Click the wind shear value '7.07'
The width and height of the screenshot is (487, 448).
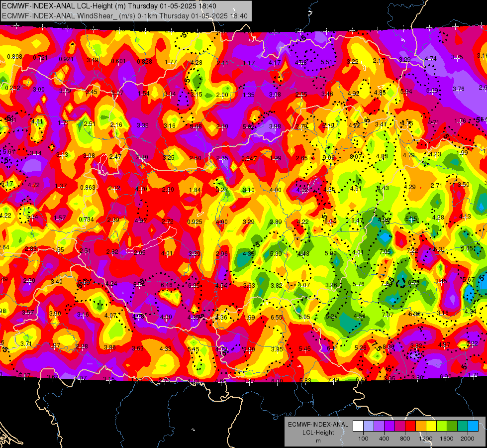coord(388,315)
